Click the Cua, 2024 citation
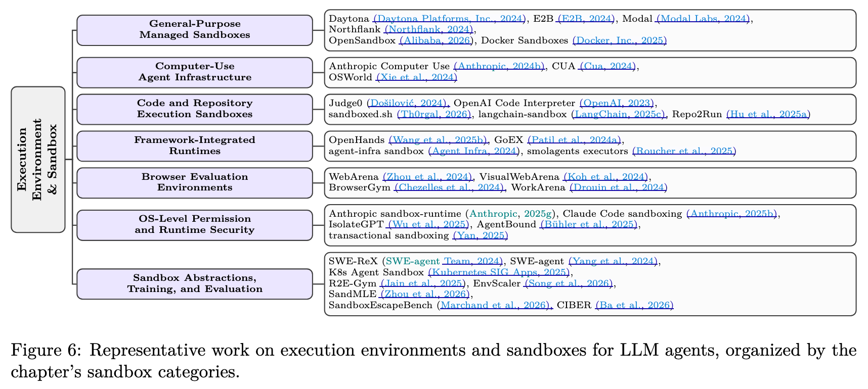 [x=607, y=66]
